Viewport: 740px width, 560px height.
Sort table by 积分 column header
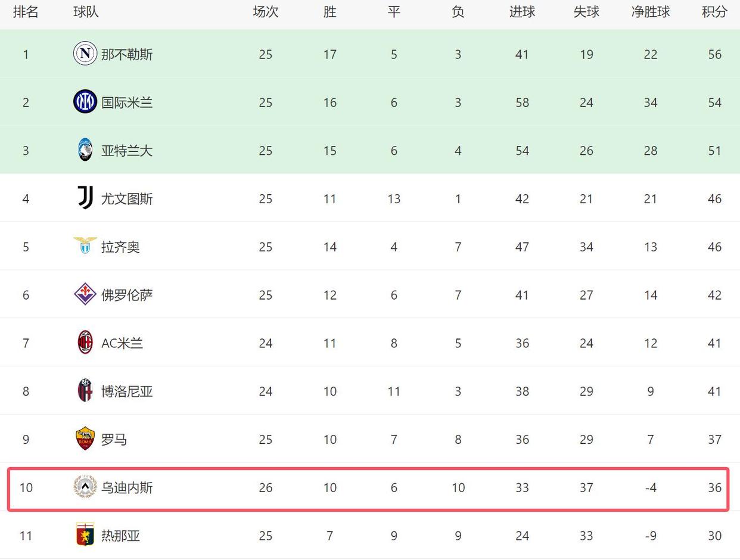[x=714, y=12]
